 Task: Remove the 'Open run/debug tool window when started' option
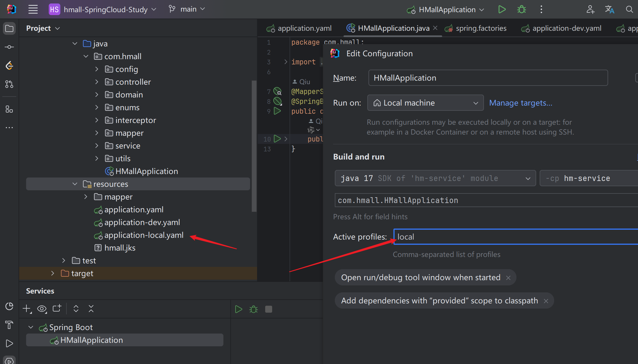508,278
